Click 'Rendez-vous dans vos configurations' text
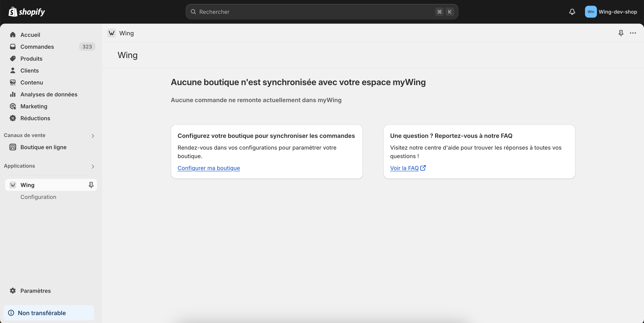 [x=257, y=152]
